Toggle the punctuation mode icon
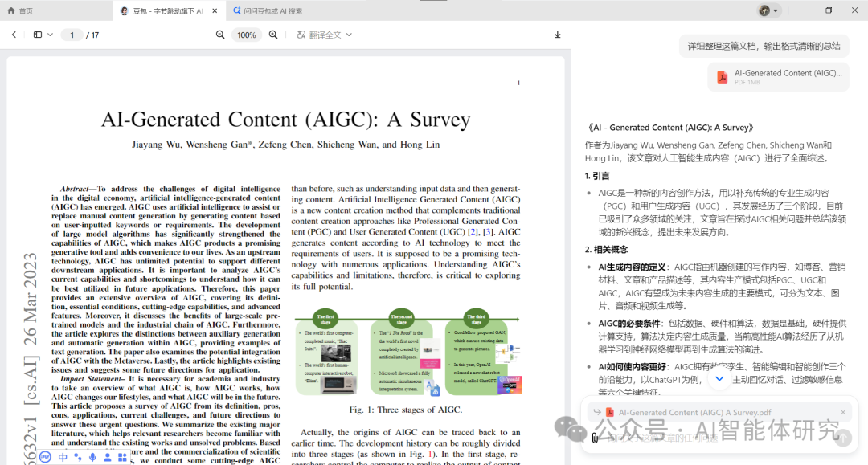 coord(77,457)
